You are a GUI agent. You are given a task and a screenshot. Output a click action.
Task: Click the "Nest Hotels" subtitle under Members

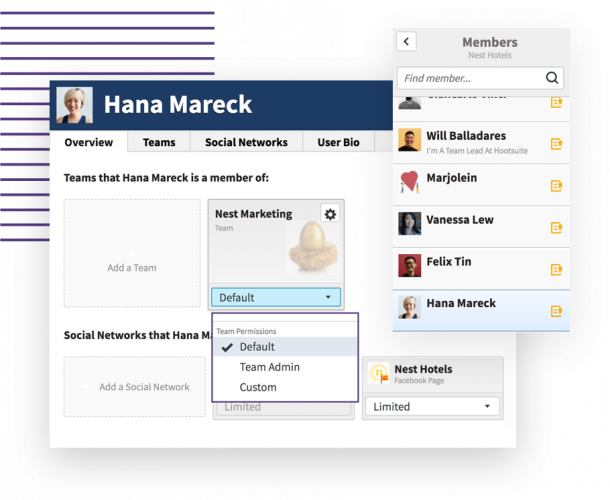pos(490,55)
